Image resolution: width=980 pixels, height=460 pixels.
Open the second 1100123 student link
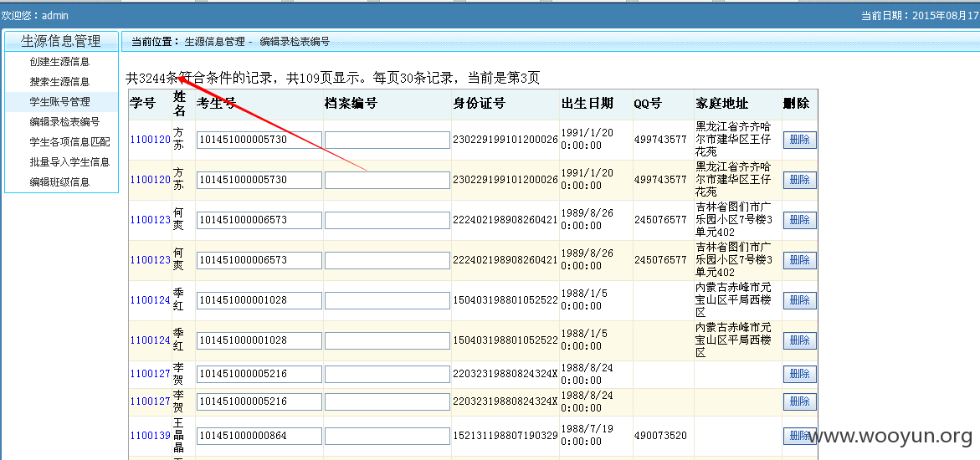[150, 260]
